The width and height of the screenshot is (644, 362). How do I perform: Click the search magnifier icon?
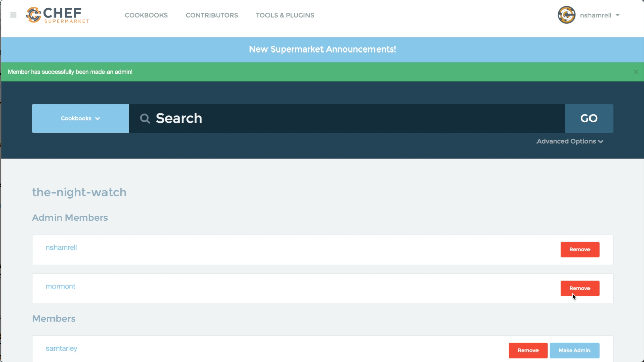145,119
